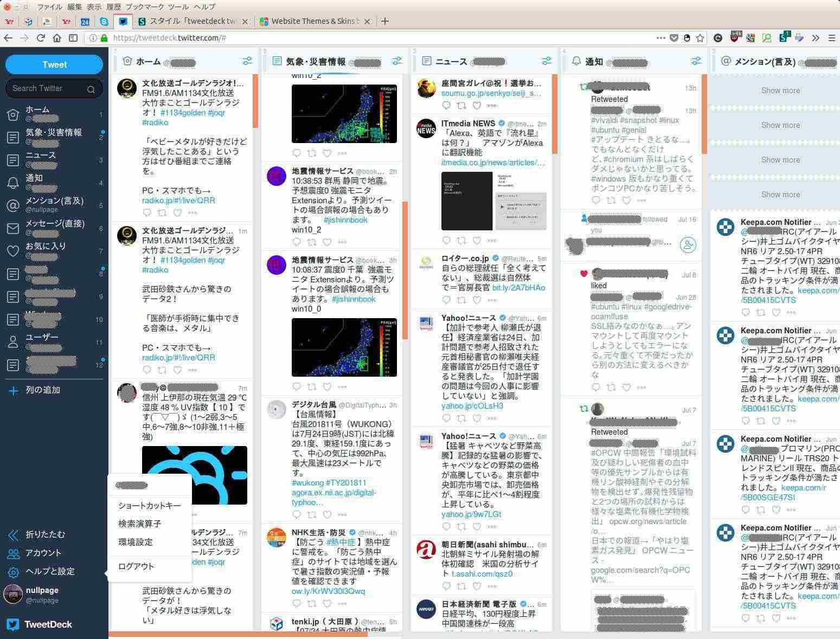The height and width of the screenshot is (639, 840).
Task: Bookmark page with star icon
Action: [x=700, y=38]
